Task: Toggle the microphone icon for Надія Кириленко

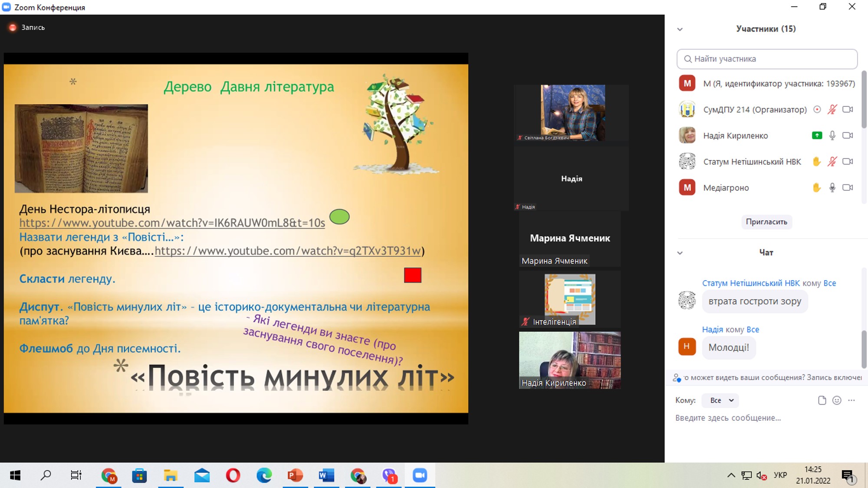Action: 832,135
